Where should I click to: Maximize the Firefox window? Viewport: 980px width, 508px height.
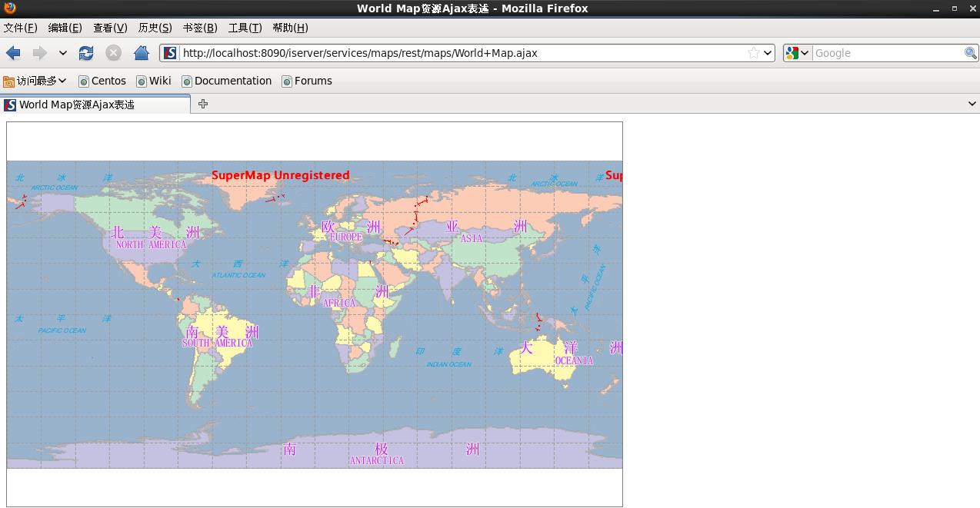click(x=955, y=8)
